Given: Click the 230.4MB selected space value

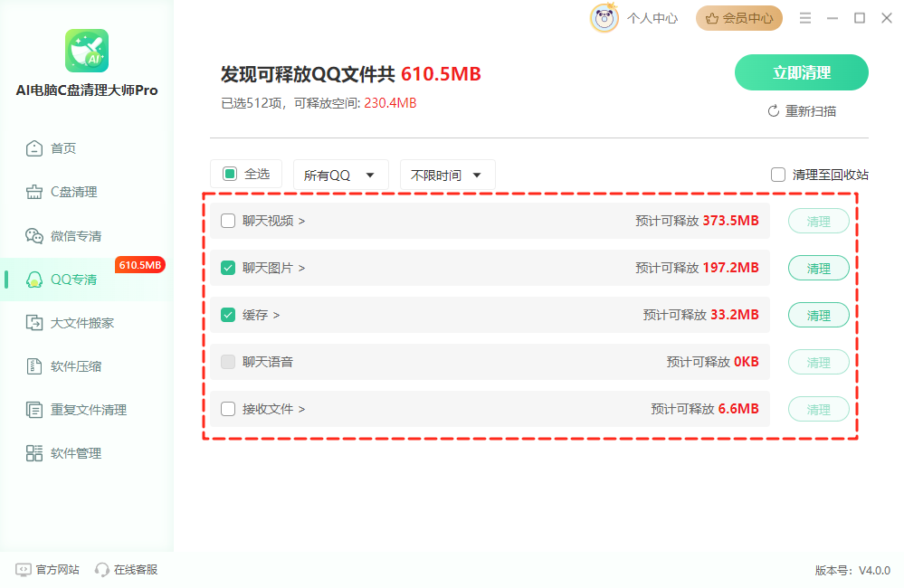Looking at the screenshot, I should click(390, 103).
